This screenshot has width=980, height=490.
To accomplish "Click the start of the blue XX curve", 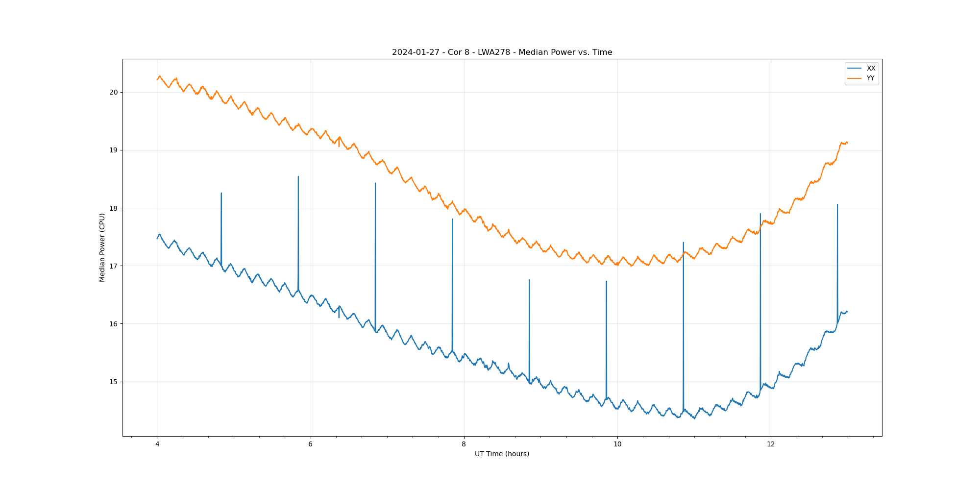I will point(157,238).
